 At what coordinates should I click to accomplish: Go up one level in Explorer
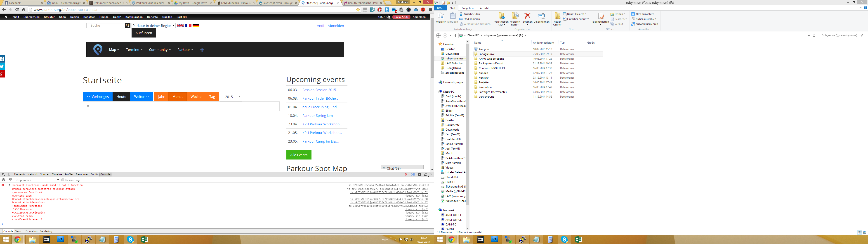[455, 35]
